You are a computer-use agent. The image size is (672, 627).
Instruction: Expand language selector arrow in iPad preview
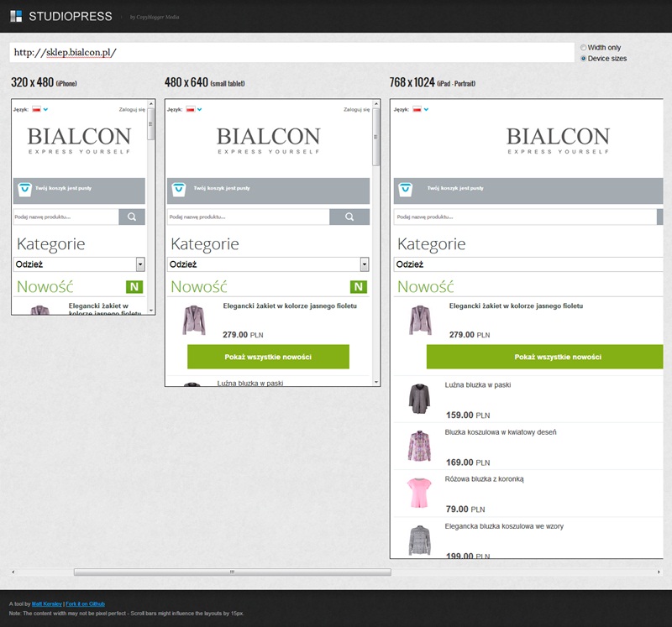tap(425, 109)
